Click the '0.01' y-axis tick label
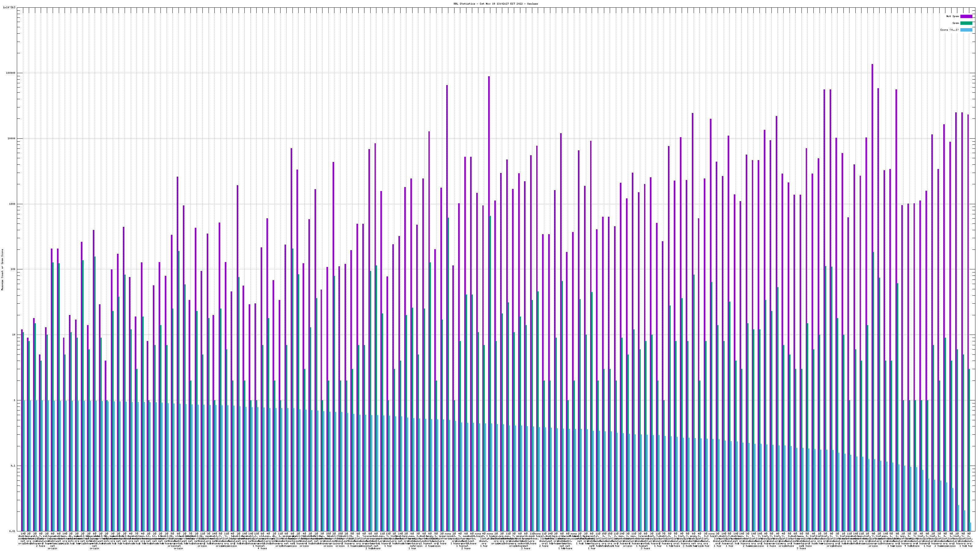Image resolution: width=980 pixels, height=551 pixels. pos(12,531)
